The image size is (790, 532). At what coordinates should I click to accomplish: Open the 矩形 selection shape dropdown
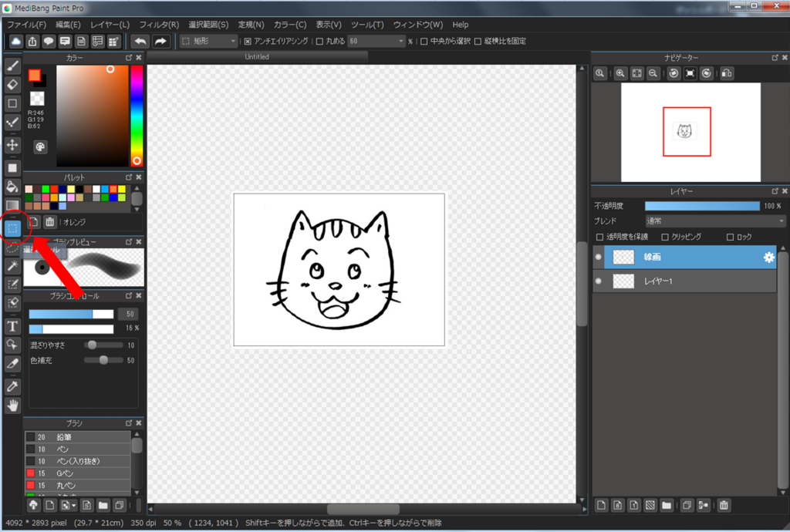click(208, 42)
